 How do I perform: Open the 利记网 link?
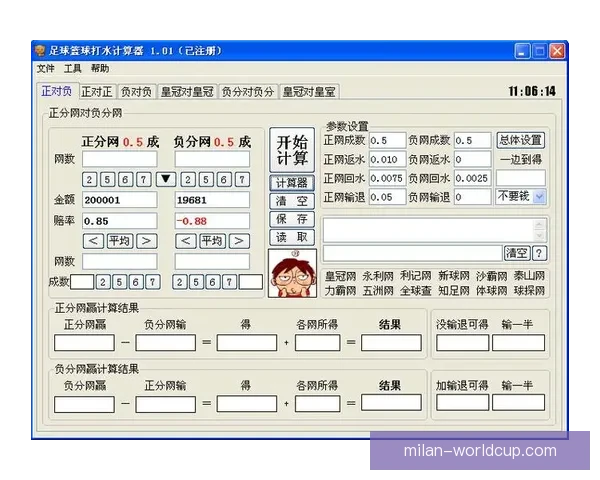pos(416,276)
